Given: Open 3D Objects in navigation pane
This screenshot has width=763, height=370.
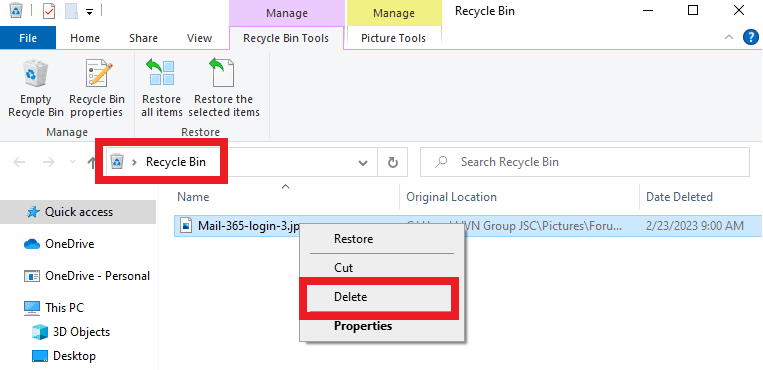Looking at the screenshot, I should (x=71, y=332).
